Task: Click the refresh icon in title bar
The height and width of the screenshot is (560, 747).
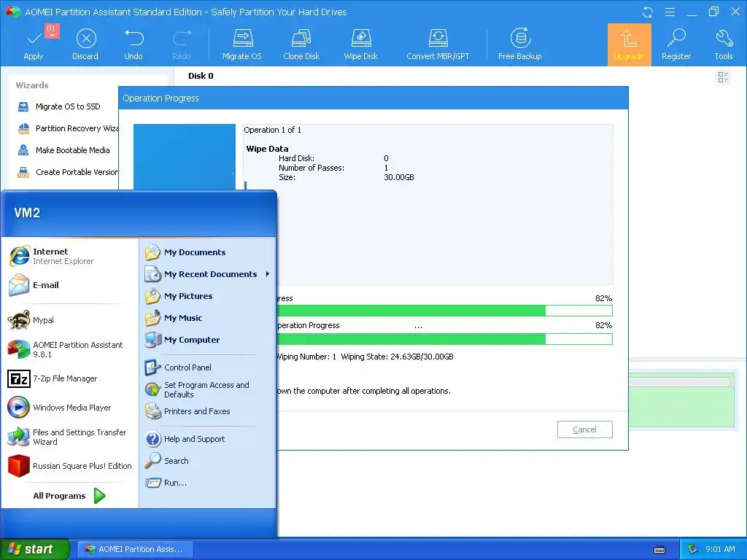Action: coord(648,12)
